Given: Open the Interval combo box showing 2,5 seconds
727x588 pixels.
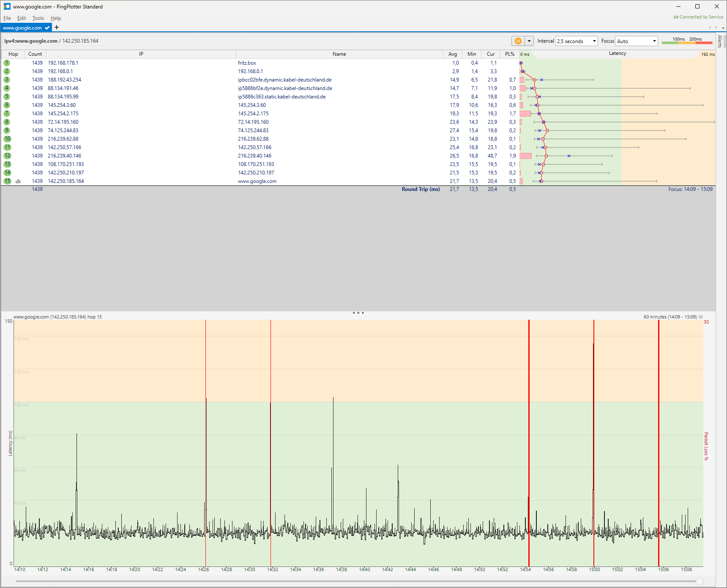Looking at the screenshot, I should click(x=577, y=41).
